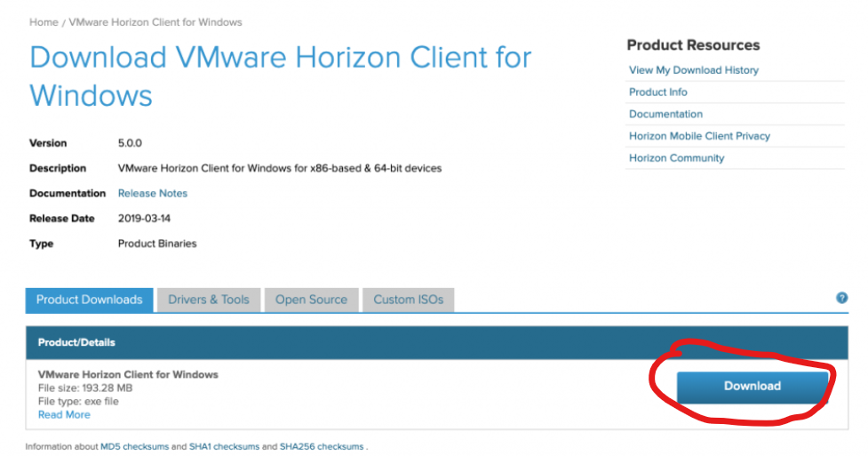Screen dimensions: 868x456
Task: Click the product name VMware Horizon Client for Windows
Action: pyautogui.click(x=128, y=374)
